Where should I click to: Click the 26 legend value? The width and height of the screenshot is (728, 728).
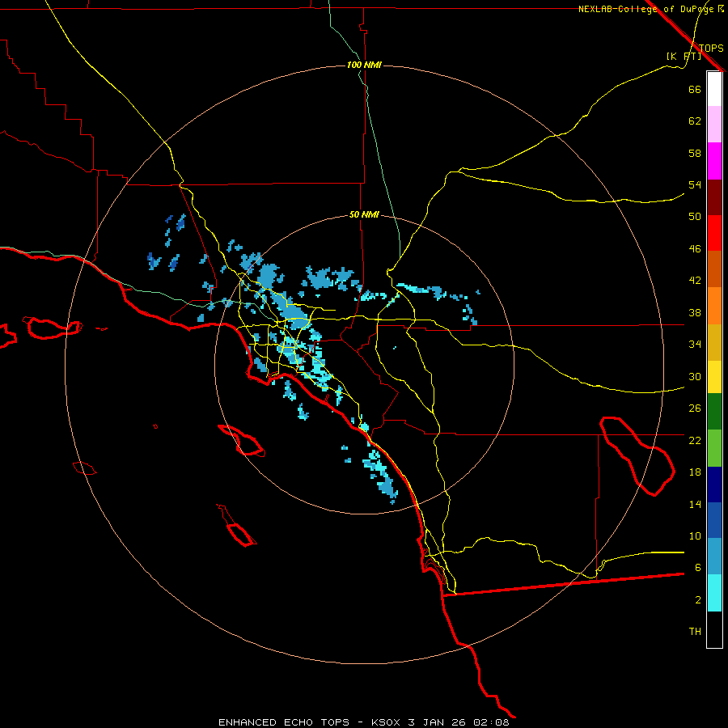(695, 408)
